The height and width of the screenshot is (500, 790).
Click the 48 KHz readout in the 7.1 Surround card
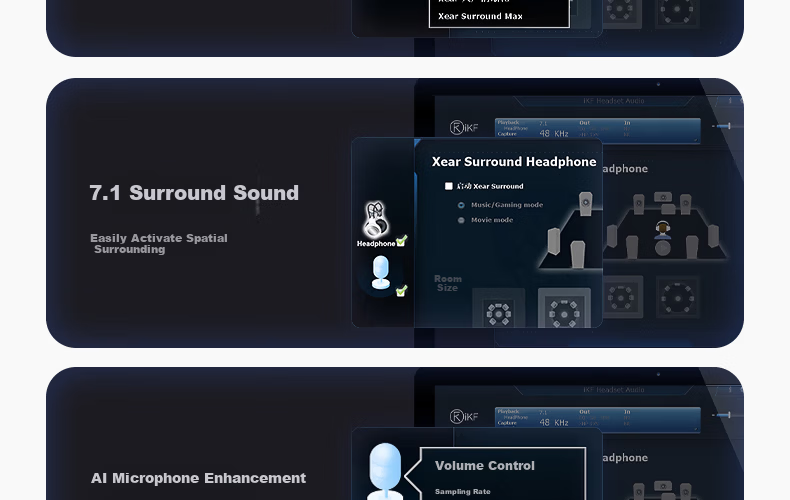[x=554, y=134]
